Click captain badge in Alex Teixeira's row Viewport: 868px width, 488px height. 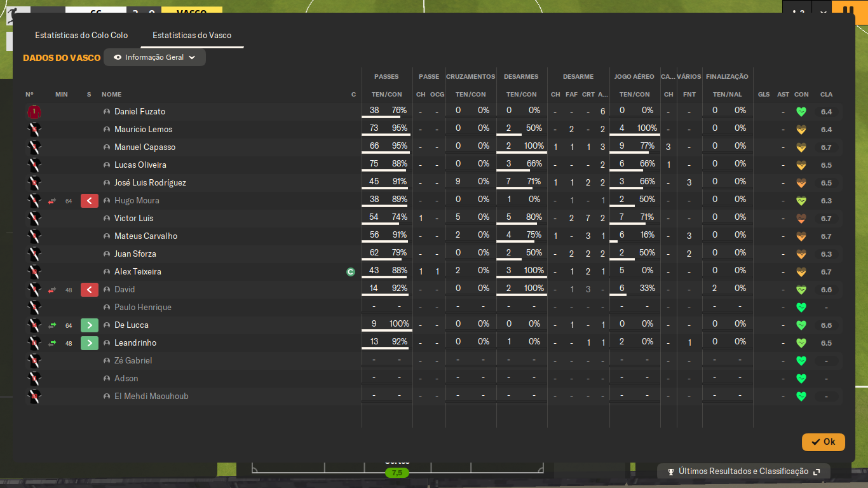pyautogui.click(x=350, y=272)
